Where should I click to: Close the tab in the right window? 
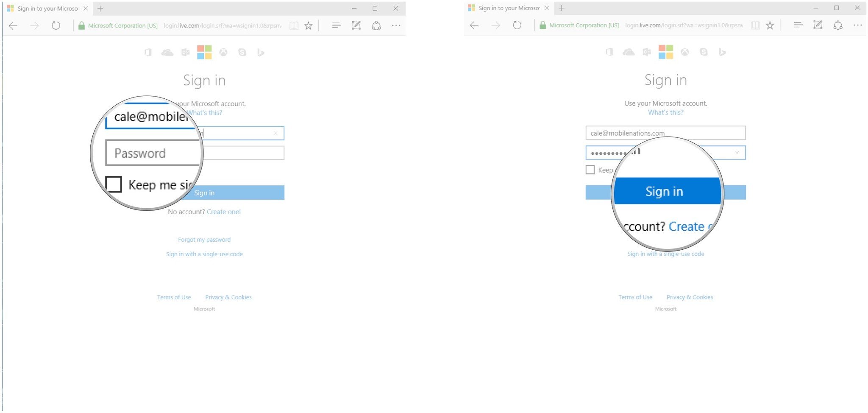[547, 8]
